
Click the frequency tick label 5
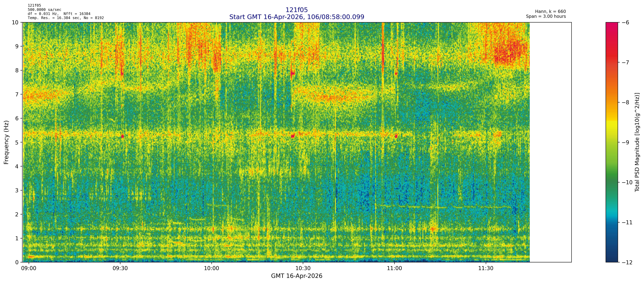coord(17,143)
